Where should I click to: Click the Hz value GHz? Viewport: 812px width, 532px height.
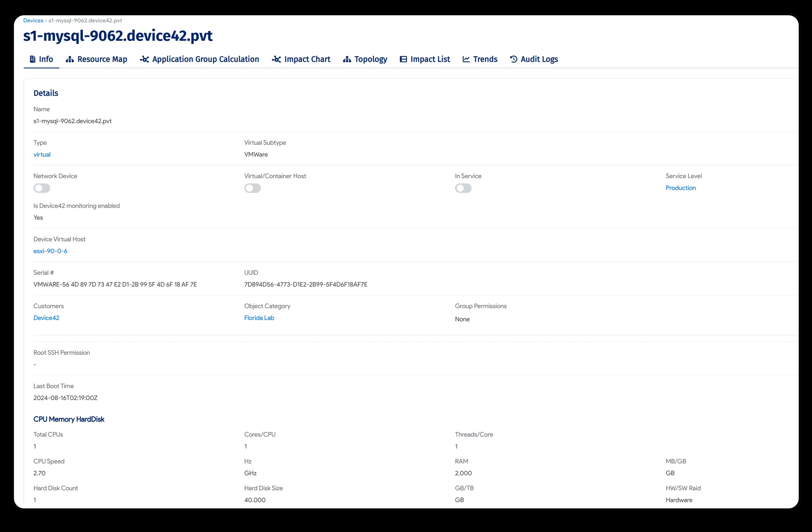pyautogui.click(x=250, y=473)
